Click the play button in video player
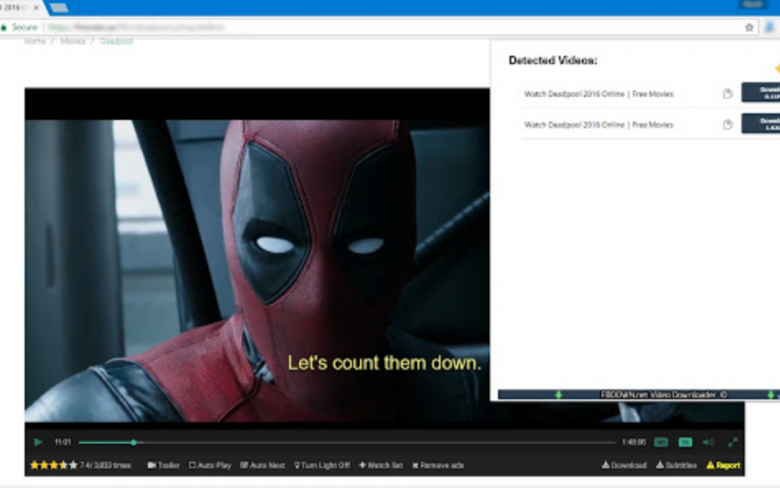This screenshot has height=488, width=780. (x=38, y=442)
